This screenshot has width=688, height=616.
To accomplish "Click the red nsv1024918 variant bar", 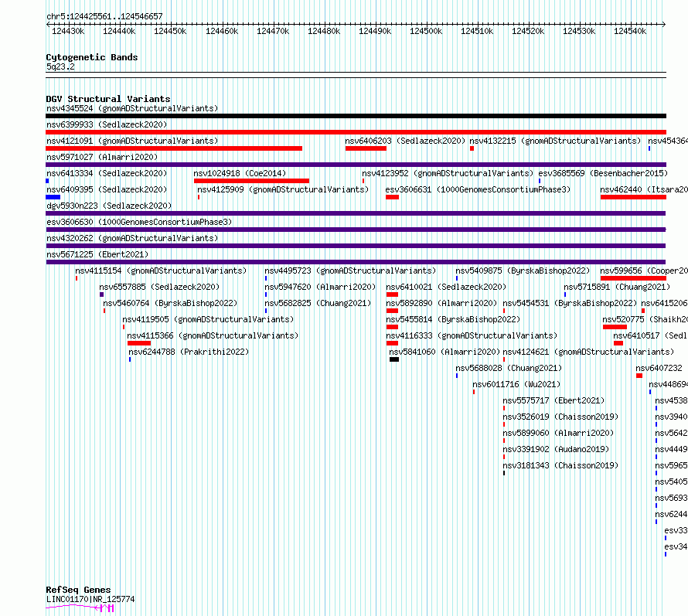I will tap(251, 181).
